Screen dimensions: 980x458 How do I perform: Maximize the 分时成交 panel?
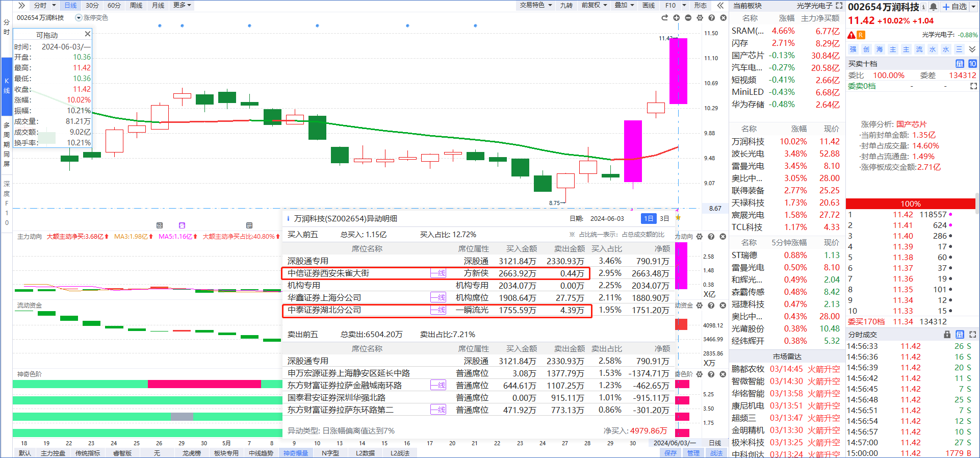click(972, 335)
